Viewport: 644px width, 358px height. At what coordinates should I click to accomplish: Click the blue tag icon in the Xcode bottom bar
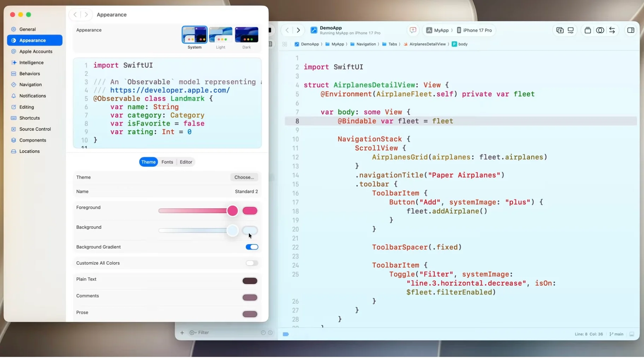[286, 334]
